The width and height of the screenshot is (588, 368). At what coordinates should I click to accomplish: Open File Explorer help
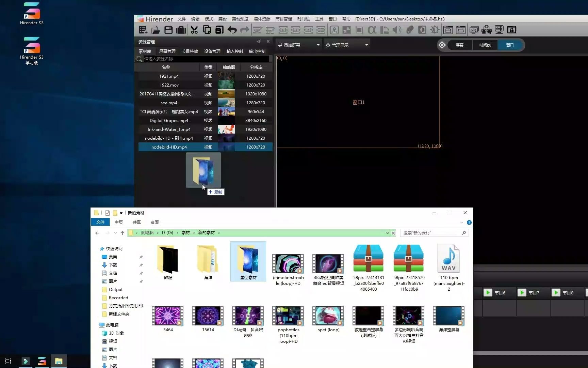(x=469, y=223)
